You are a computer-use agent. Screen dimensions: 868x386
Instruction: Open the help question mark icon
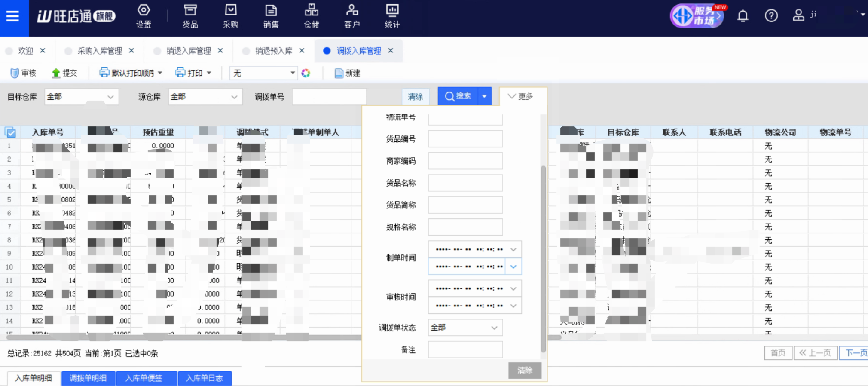[x=771, y=16]
